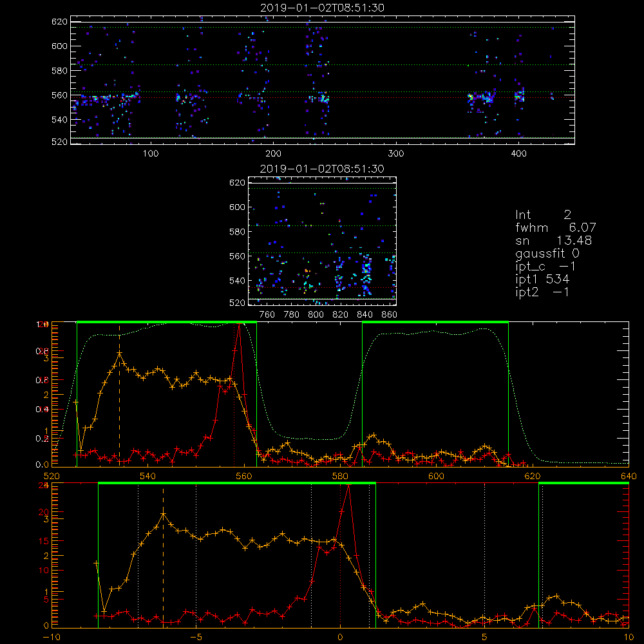Click y-axis label 580 in top plot

59,71
